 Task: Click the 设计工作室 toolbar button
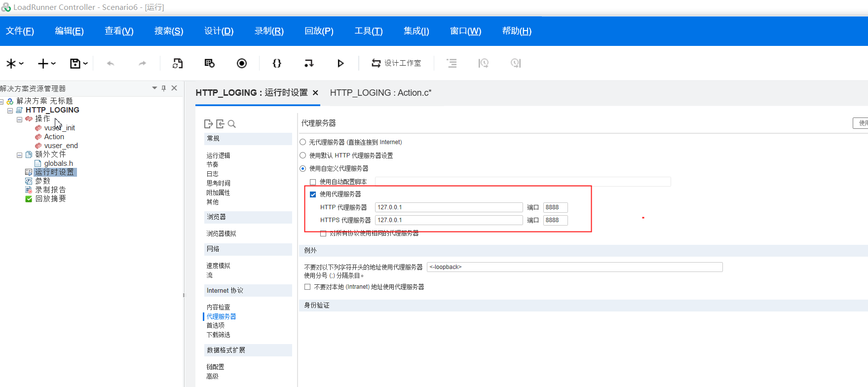[x=396, y=63]
